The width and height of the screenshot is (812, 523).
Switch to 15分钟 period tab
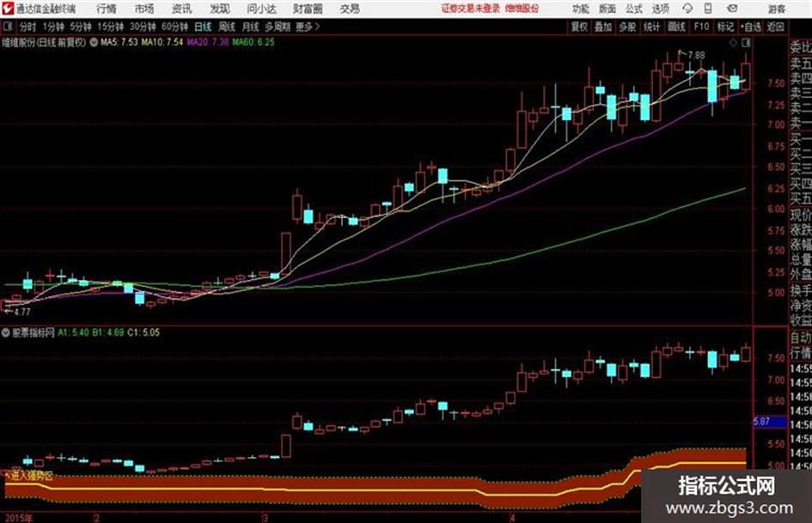point(110,27)
